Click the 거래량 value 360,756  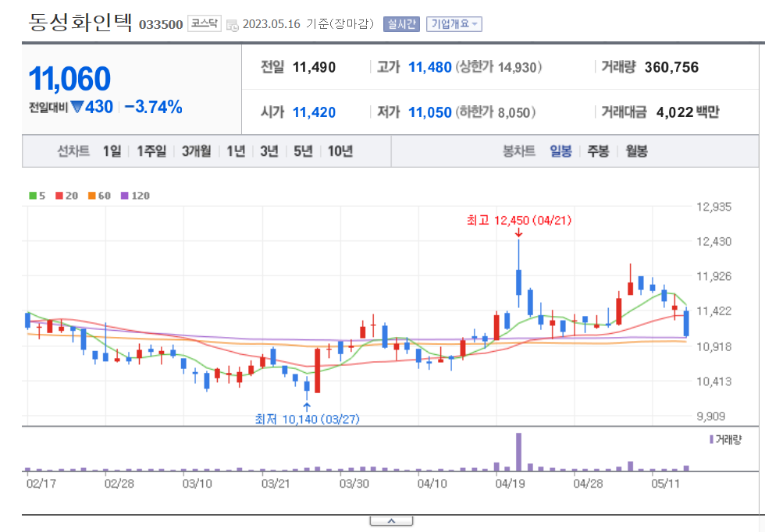(x=671, y=67)
